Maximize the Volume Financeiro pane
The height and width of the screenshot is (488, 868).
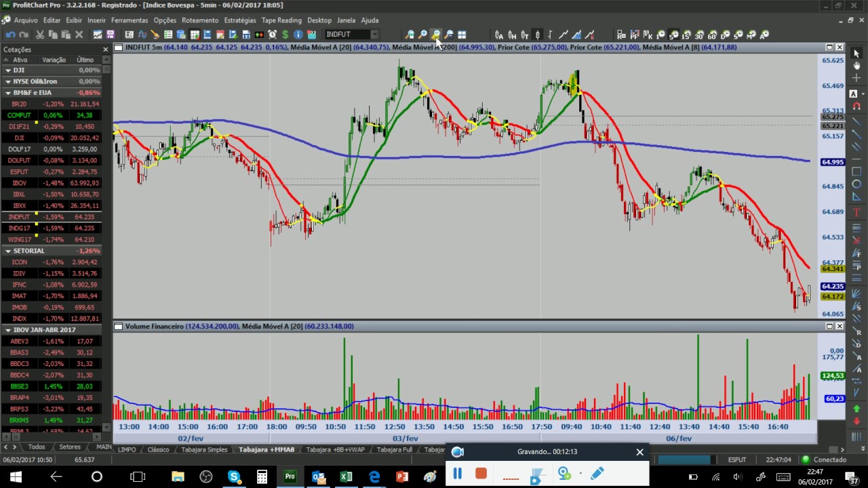tap(829, 326)
